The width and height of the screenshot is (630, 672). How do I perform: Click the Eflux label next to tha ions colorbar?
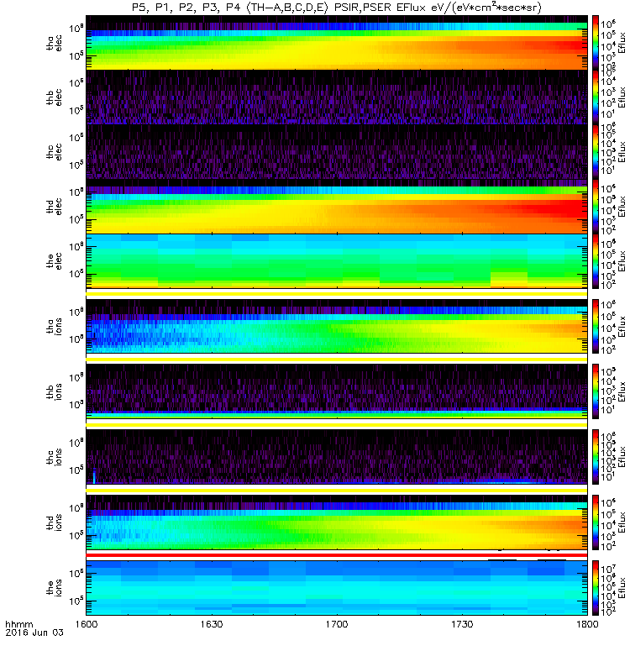click(x=622, y=327)
